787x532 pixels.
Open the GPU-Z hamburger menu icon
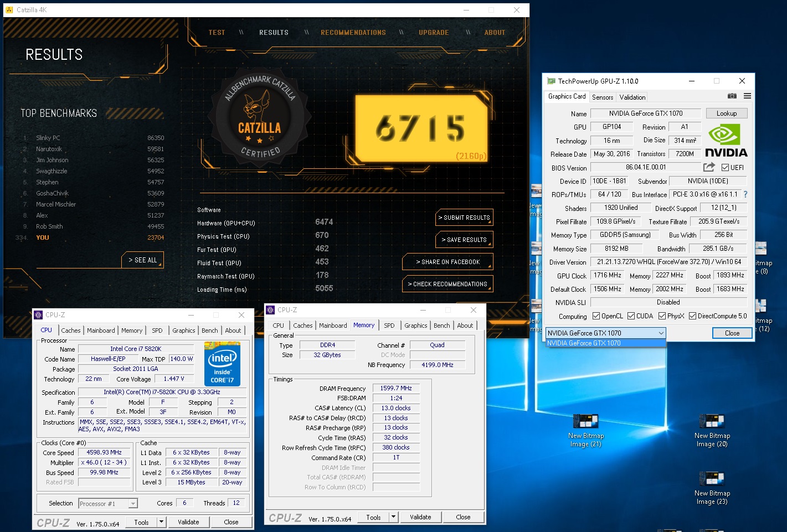(747, 96)
